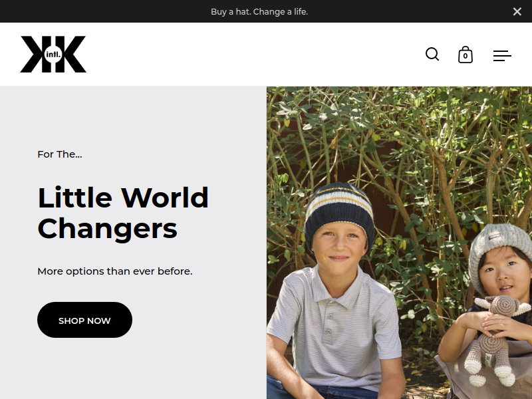Click the 'intl.' circle in logo
Screen dimensions: 532x399
pos(53,55)
